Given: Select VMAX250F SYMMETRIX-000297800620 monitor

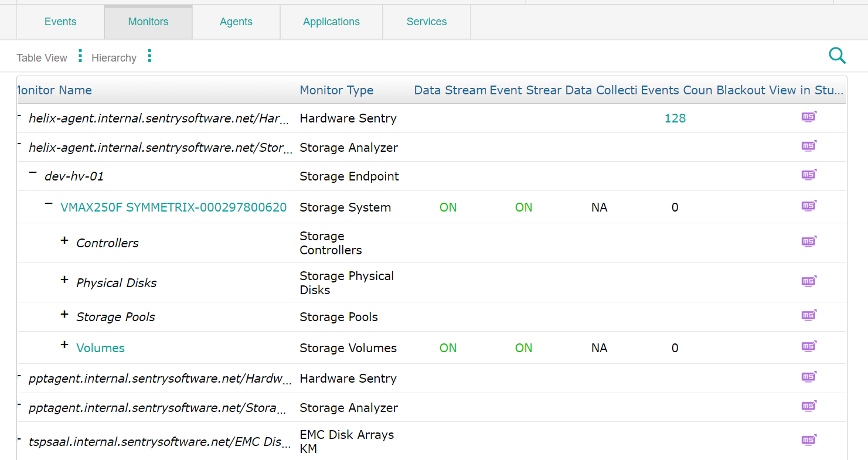Looking at the screenshot, I should click(x=173, y=207).
